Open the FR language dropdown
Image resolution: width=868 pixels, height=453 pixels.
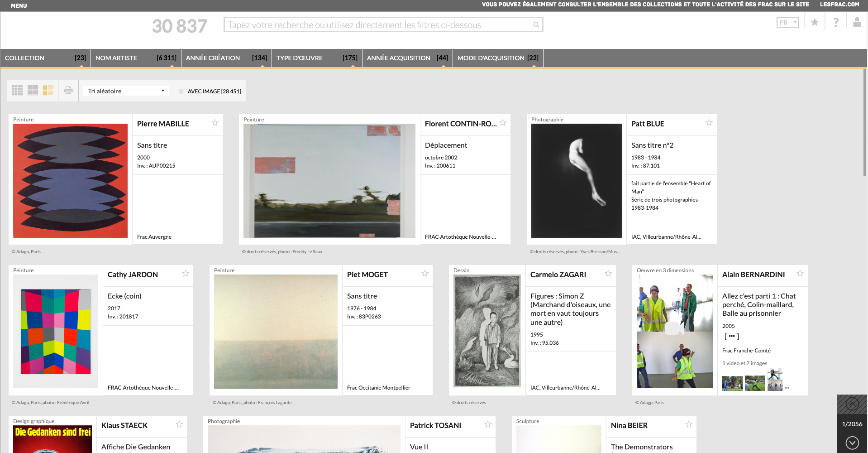coord(787,22)
